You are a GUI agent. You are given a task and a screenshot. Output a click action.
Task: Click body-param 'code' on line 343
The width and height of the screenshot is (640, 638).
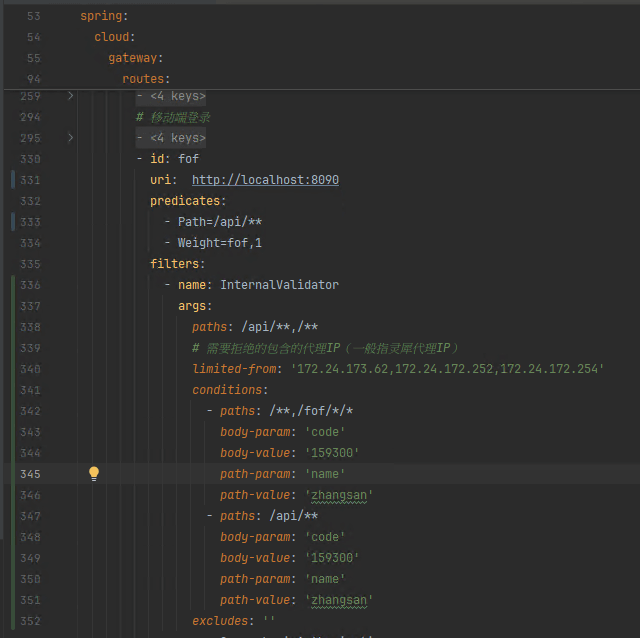(x=325, y=432)
